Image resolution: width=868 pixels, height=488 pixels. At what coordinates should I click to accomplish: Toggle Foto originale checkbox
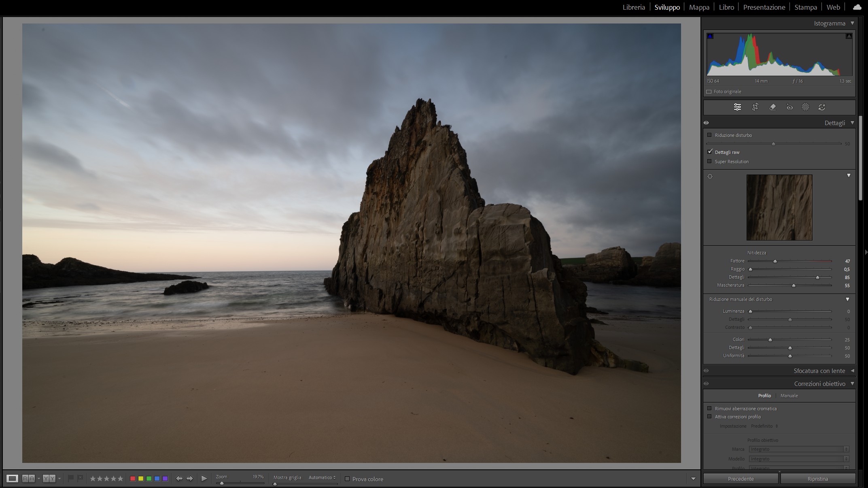[709, 92]
